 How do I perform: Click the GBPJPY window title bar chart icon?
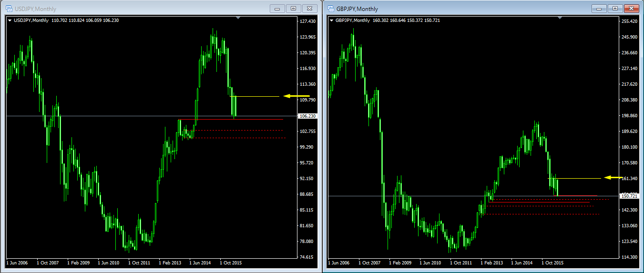click(x=331, y=9)
